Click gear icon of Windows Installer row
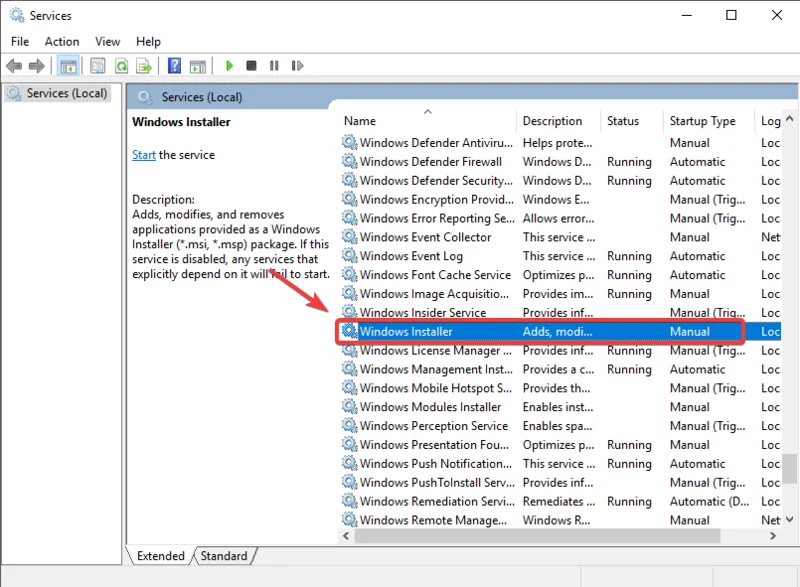This screenshot has height=587, width=800. [x=349, y=331]
